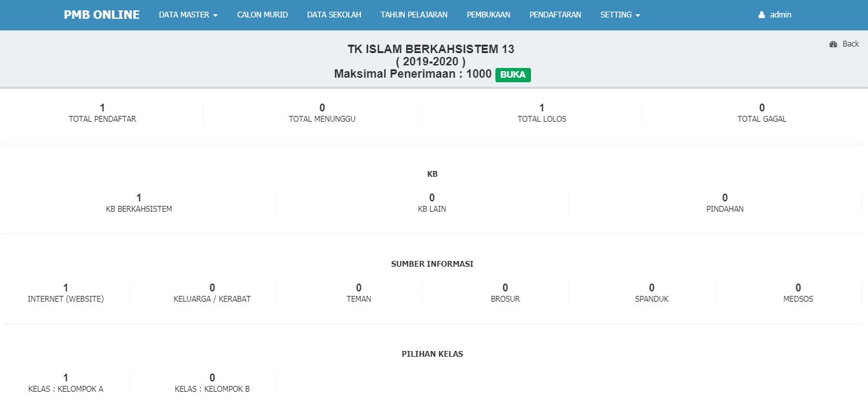This screenshot has height=404, width=868.
Task: Select TAHUN PELAJARAN in the navbar
Action: click(x=414, y=15)
